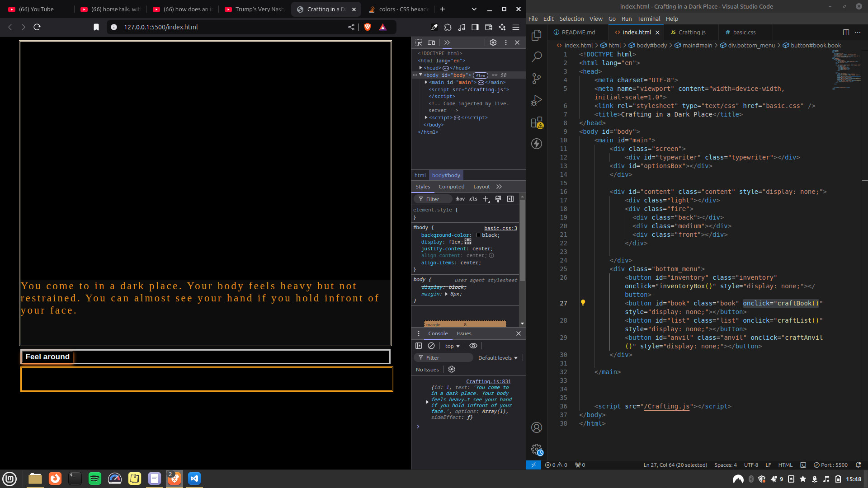The width and height of the screenshot is (868, 488).
Task: Open black background-color swatch picker
Action: (x=479, y=235)
